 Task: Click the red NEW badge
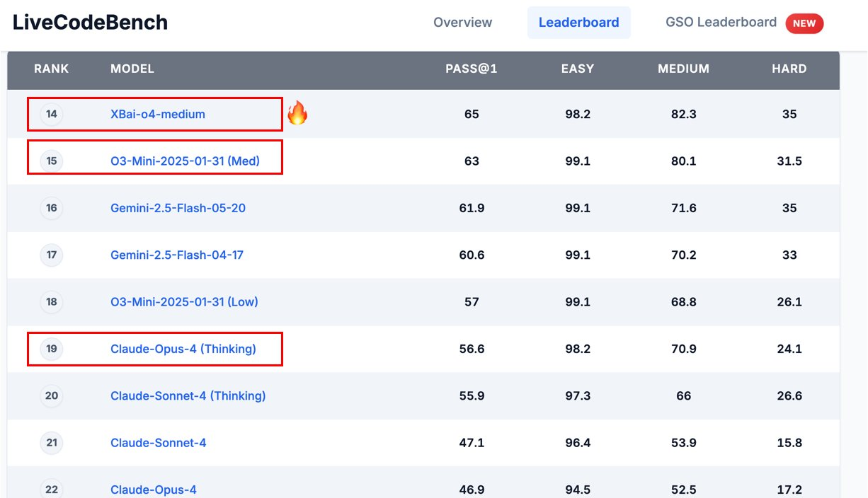coord(804,23)
